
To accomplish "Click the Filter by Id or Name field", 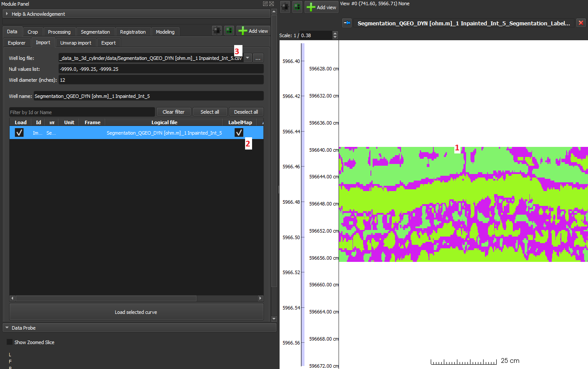I will (82, 112).
